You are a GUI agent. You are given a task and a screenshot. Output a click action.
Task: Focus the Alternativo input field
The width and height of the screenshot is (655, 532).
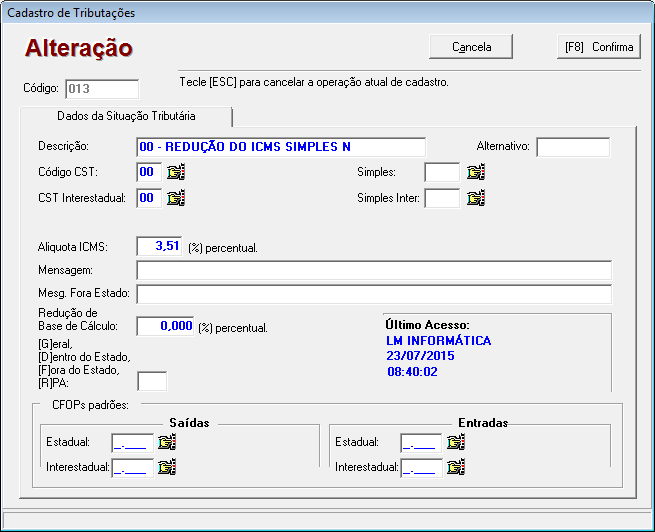(x=572, y=147)
